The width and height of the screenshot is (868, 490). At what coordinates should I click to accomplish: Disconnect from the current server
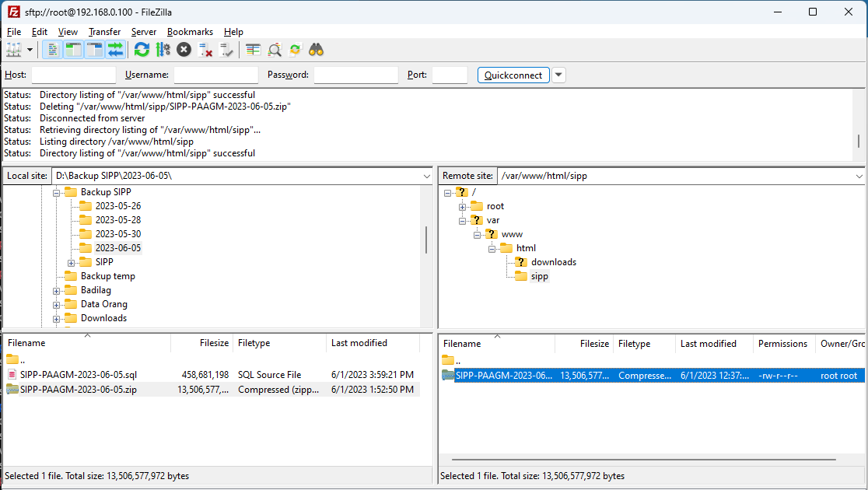(205, 50)
